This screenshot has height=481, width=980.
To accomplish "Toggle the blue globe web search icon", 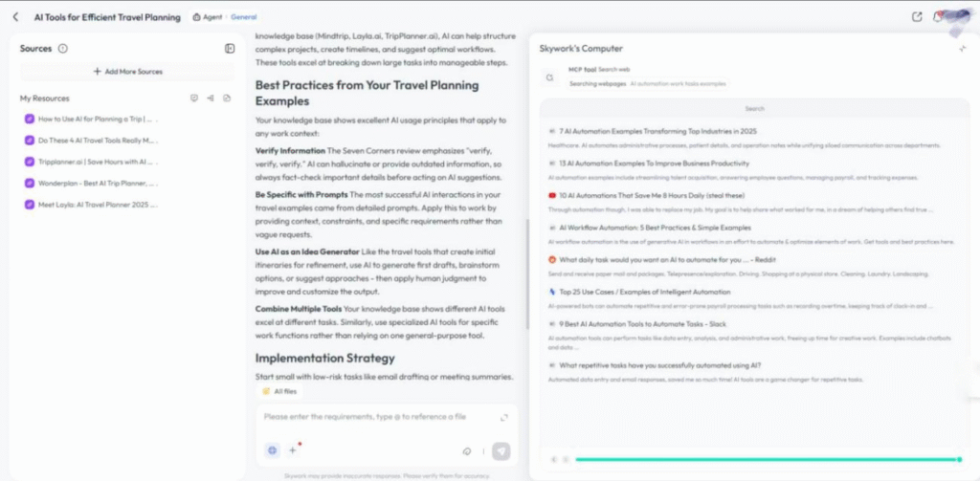I will point(273,450).
